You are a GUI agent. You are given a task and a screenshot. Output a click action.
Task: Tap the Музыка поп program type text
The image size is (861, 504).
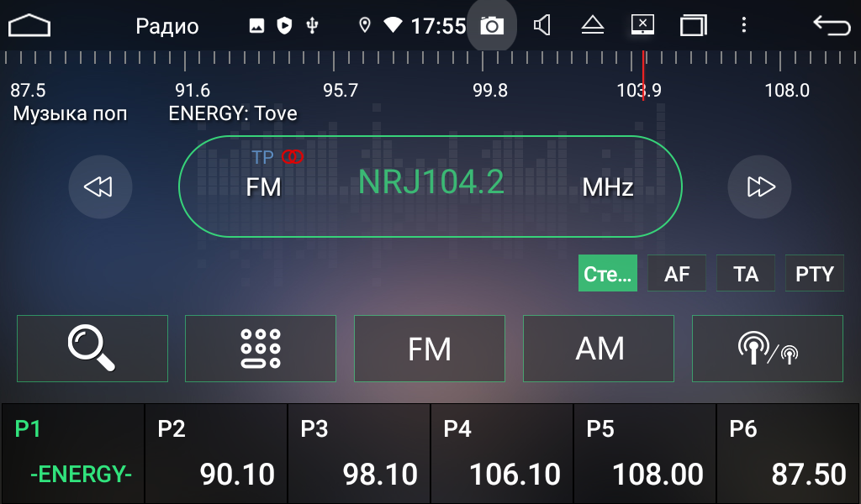point(70,113)
